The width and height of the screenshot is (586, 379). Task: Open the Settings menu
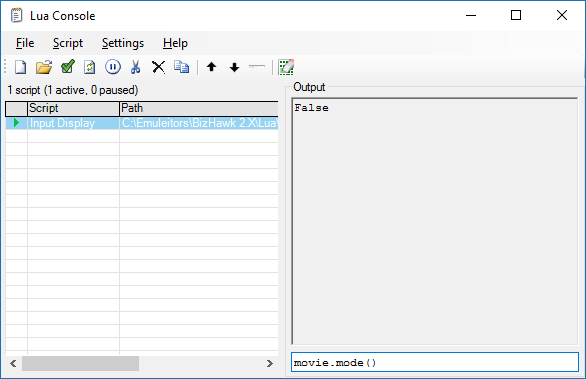click(123, 43)
